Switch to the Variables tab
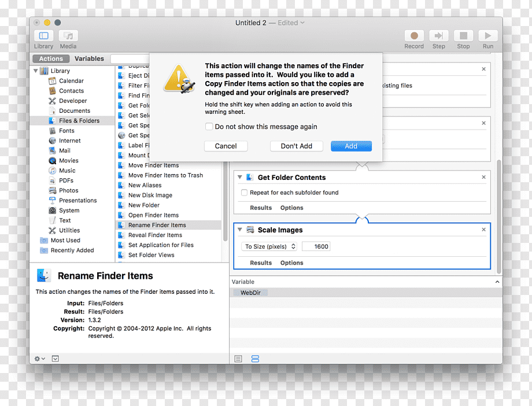This screenshot has width=532, height=406. tap(89, 58)
